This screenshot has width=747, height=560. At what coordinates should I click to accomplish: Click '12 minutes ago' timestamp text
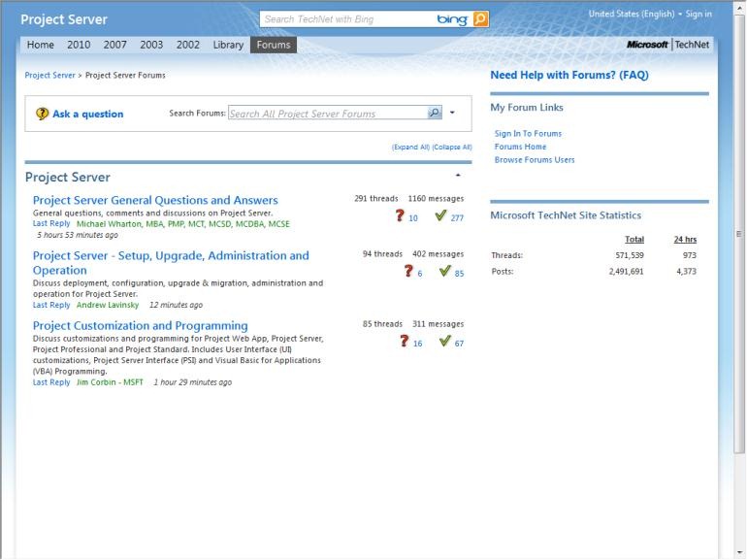(x=176, y=305)
